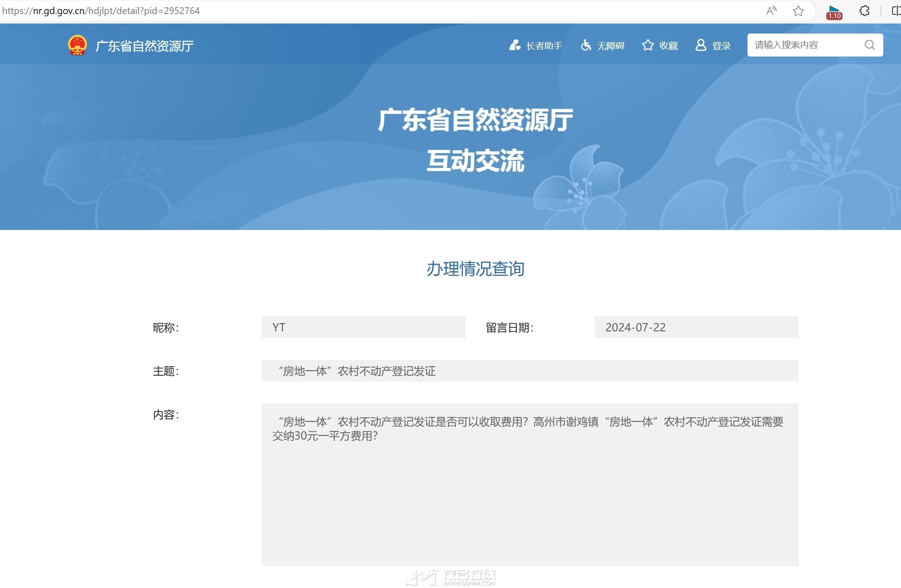
Task: Click the national emblem logo icon
Action: click(77, 45)
